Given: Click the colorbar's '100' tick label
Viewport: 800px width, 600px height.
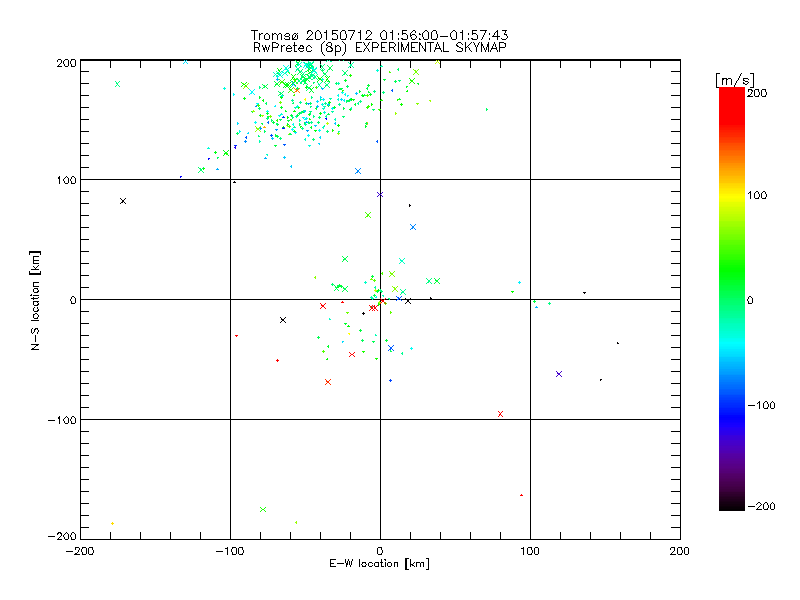Looking at the screenshot, I should pyautogui.click(x=757, y=195).
